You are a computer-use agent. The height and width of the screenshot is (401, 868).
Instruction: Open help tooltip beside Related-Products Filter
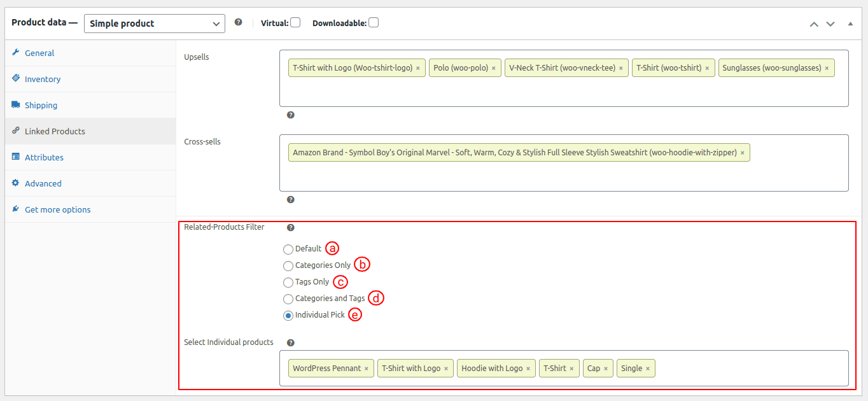coord(291,227)
